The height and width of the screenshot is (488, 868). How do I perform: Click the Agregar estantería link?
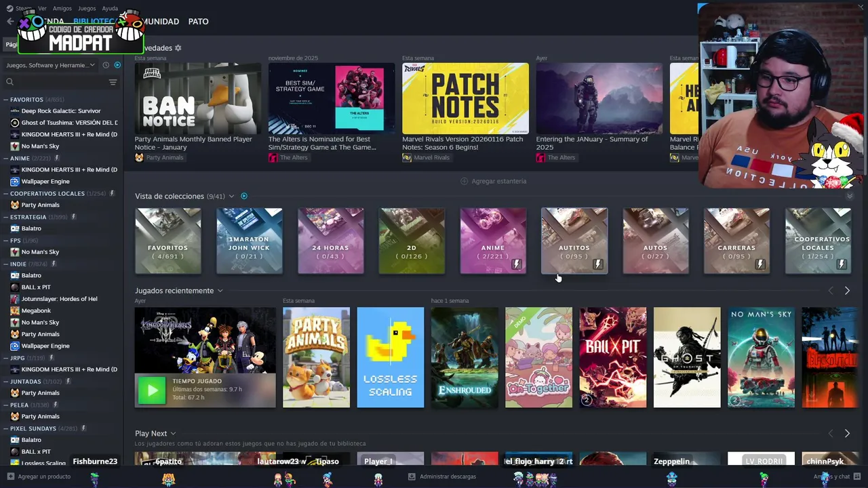pos(493,181)
